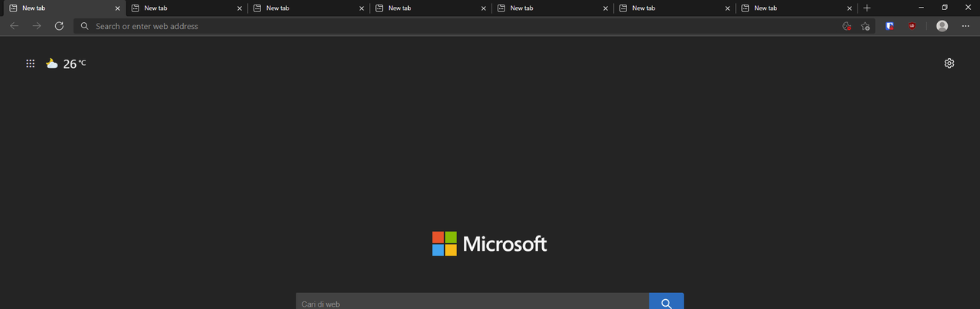Refresh the page with the reload icon

(59, 26)
